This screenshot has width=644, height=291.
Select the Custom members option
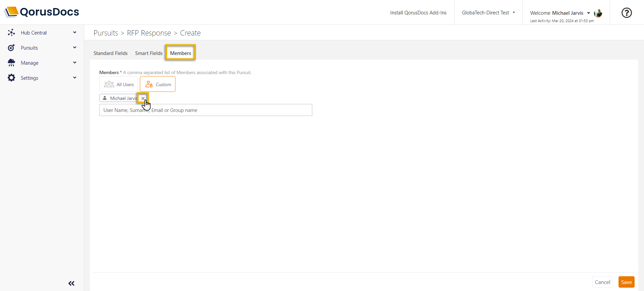pyautogui.click(x=158, y=84)
